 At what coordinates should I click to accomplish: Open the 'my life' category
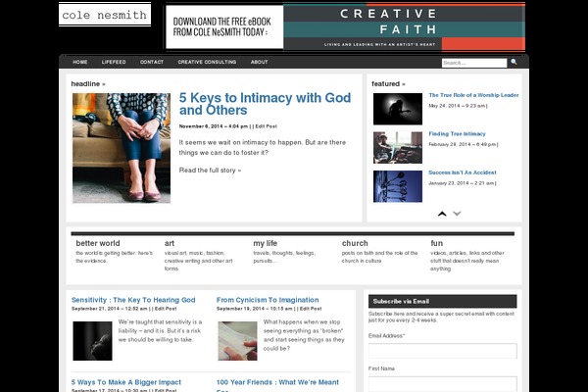(266, 243)
